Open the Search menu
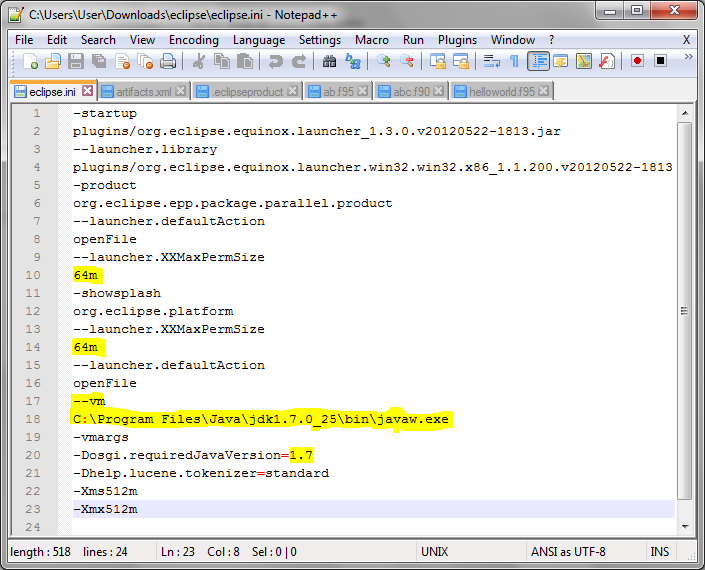 pyautogui.click(x=98, y=40)
